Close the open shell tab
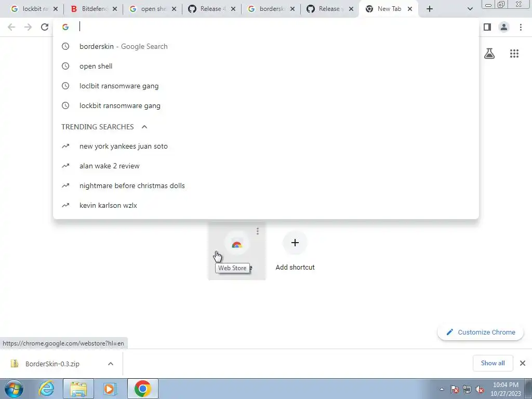Viewport: 532px width, 399px height. point(174,9)
